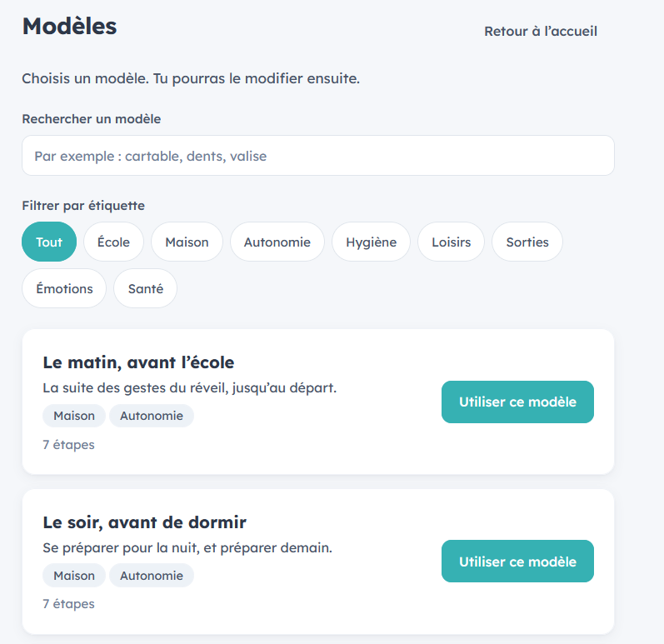Image resolution: width=664 pixels, height=644 pixels.
Task: Use the Le matin, avant l'école template
Action: (x=517, y=402)
